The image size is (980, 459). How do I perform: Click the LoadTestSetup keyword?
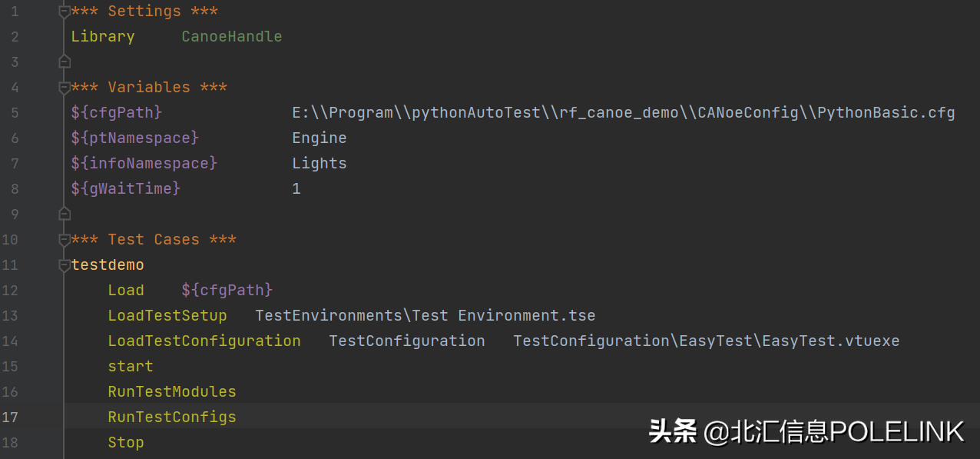pyautogui.click(x=167, y=316)
